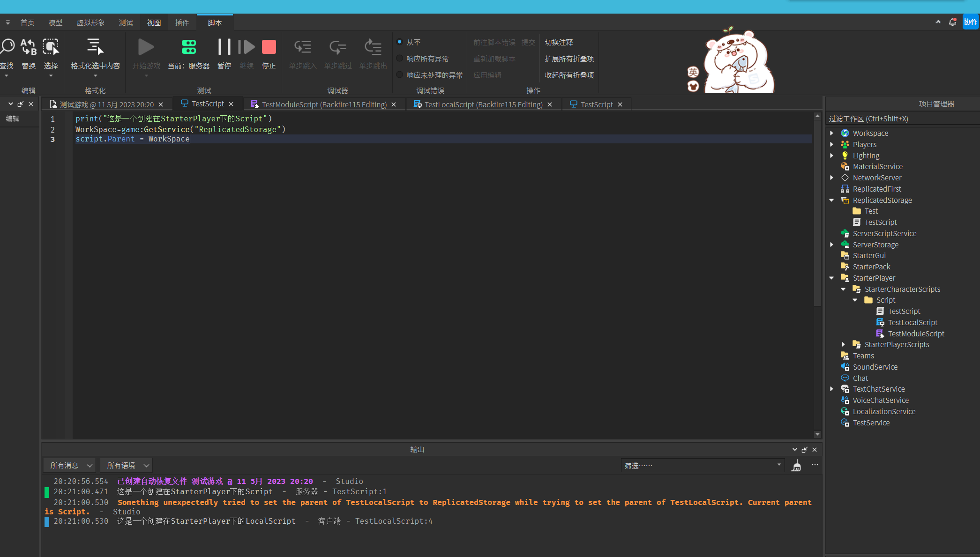Click the Filter Workspace search field
The height and width of the screenshot is (557, 980).
click(x=902, y=119)
